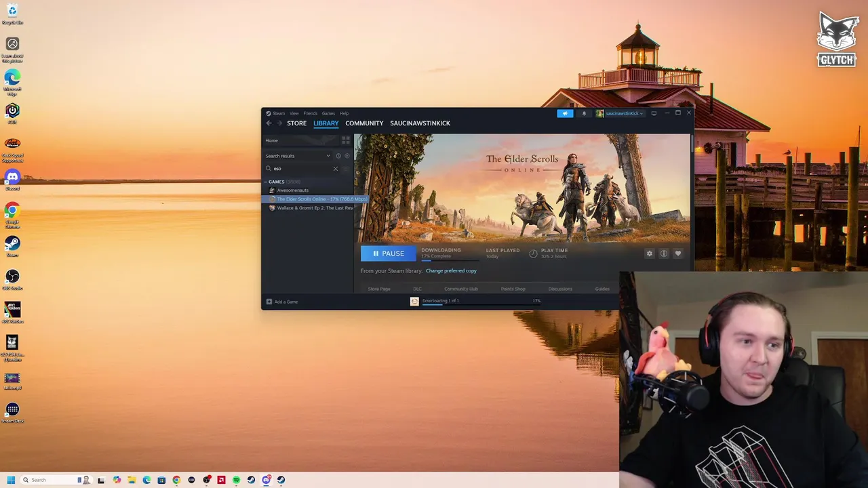The width and height of the screenshot is (868, 488).
Task: Go to STORE tab
Action: pyautogui.click(x=296, y=123)
